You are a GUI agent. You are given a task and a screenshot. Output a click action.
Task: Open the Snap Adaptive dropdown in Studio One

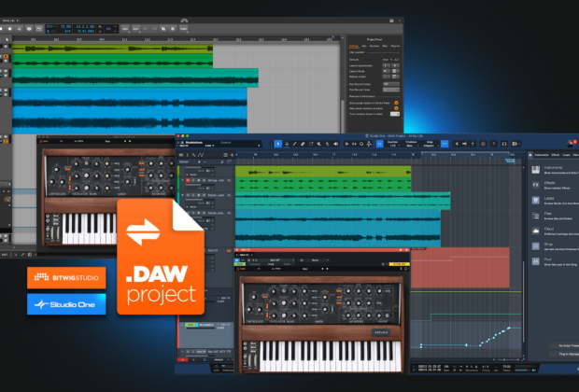(431, 144)
